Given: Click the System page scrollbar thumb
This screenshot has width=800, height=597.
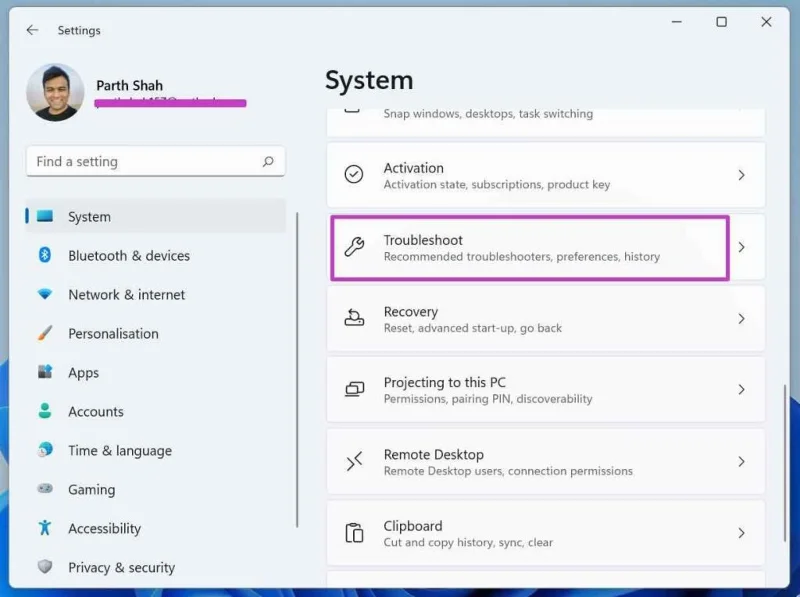Looking at the screenshot, I should click(x=785, y=463).
